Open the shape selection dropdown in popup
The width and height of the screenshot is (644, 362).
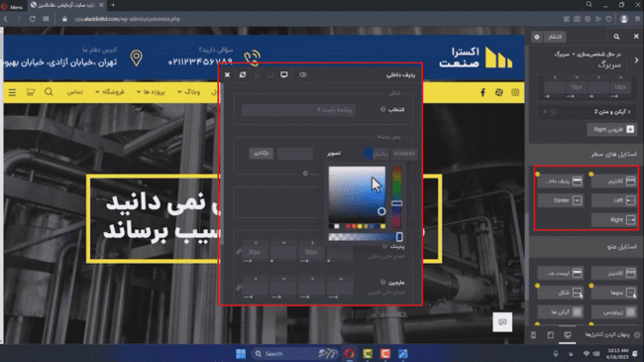298,110
